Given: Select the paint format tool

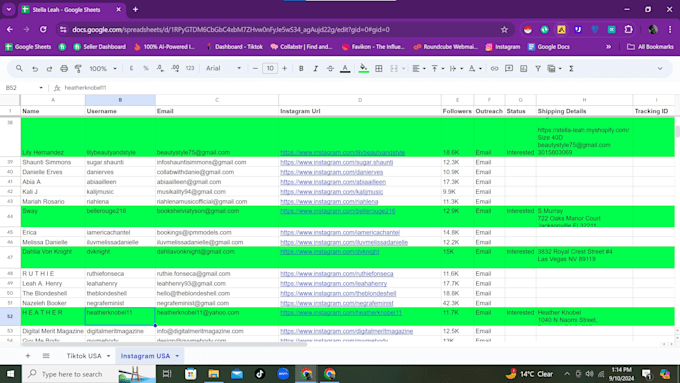Looking at the screenshot, I should pyautogui.click(x=78, y=69).
